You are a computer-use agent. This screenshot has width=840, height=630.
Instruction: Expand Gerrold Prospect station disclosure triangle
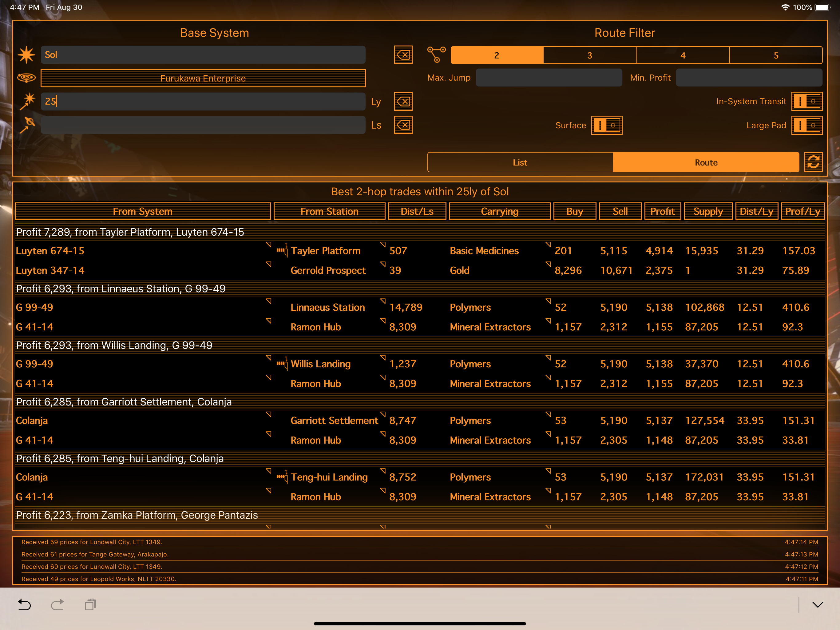point(383,264)
